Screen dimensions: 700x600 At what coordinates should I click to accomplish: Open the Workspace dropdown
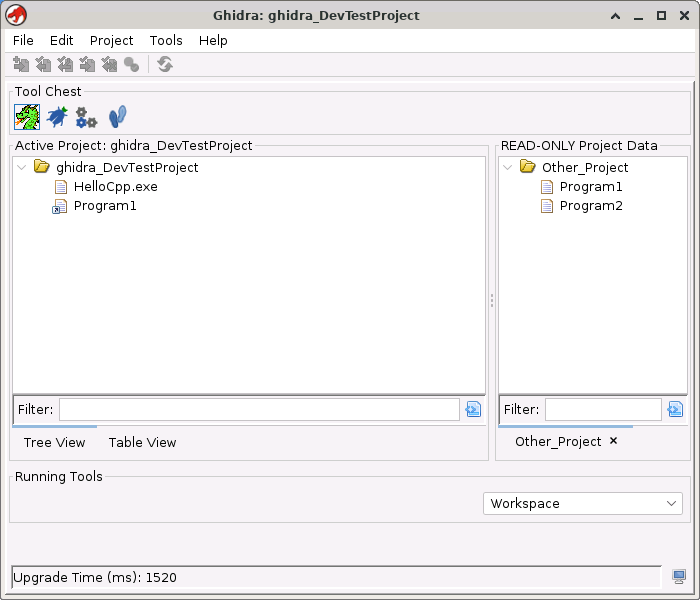coord(583,504)
